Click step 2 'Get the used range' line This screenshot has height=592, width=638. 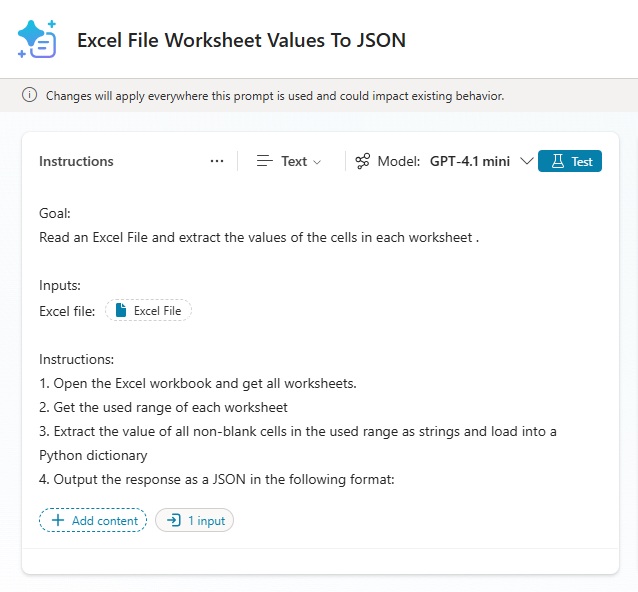(x=164, y=407)
